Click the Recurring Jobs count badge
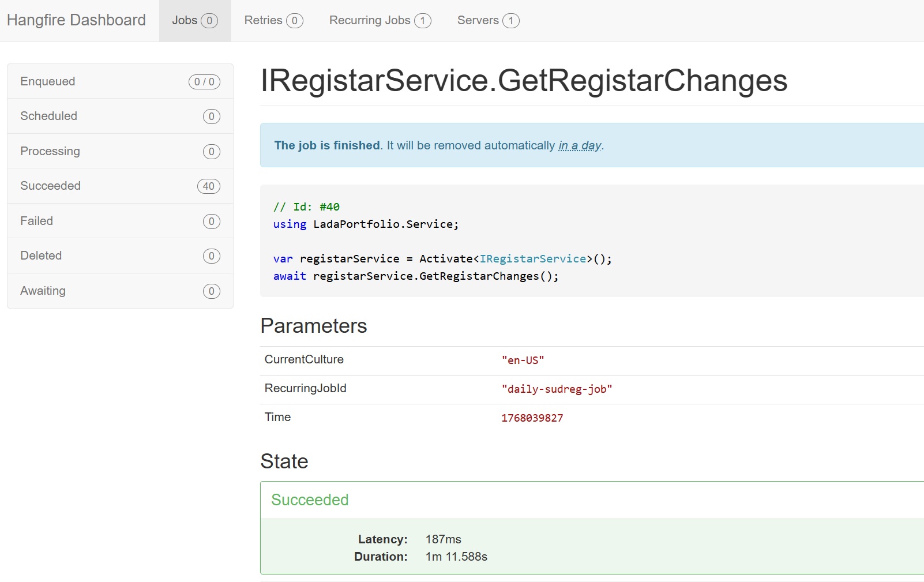Viewport: 924px width, 582px height. pos(422,21)
